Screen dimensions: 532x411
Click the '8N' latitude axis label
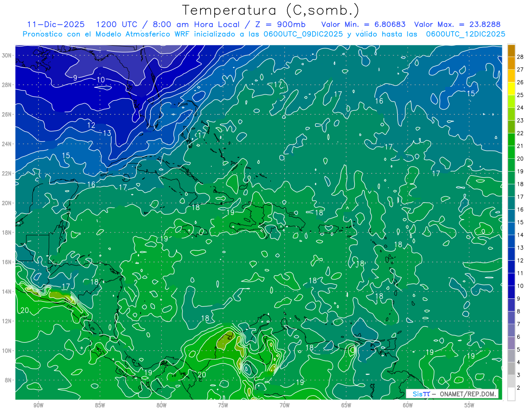pyautogui.click(x=8, y=380)
